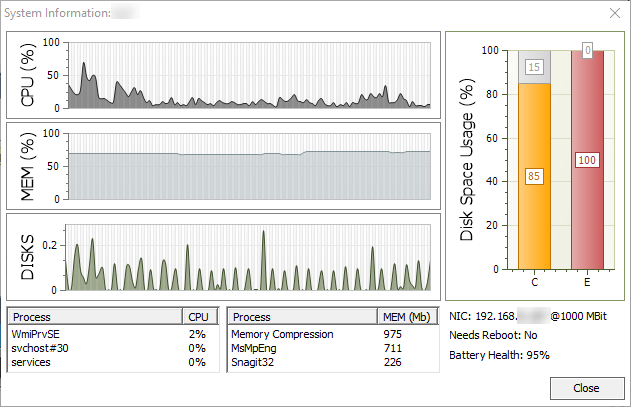Click the Battery Health: 95% text
The height and width of the screenshot is (407, 631).
[x=499, y=355]
